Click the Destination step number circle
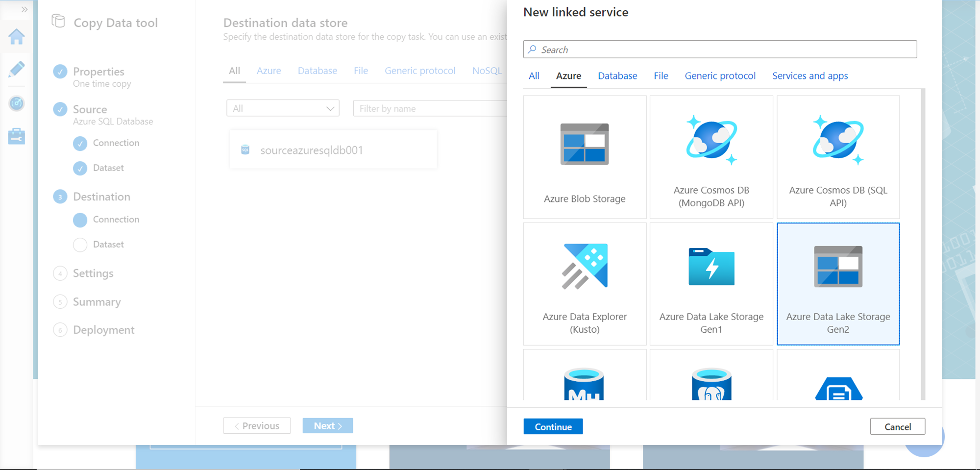This screenshot has width=980, height=470. click(x=60, y=197)
